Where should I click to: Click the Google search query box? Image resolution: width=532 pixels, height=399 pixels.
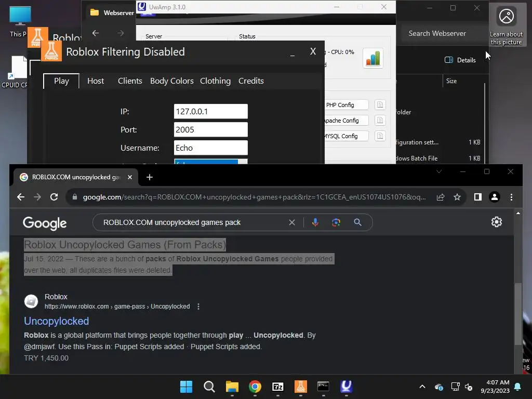tap(193, 222)
